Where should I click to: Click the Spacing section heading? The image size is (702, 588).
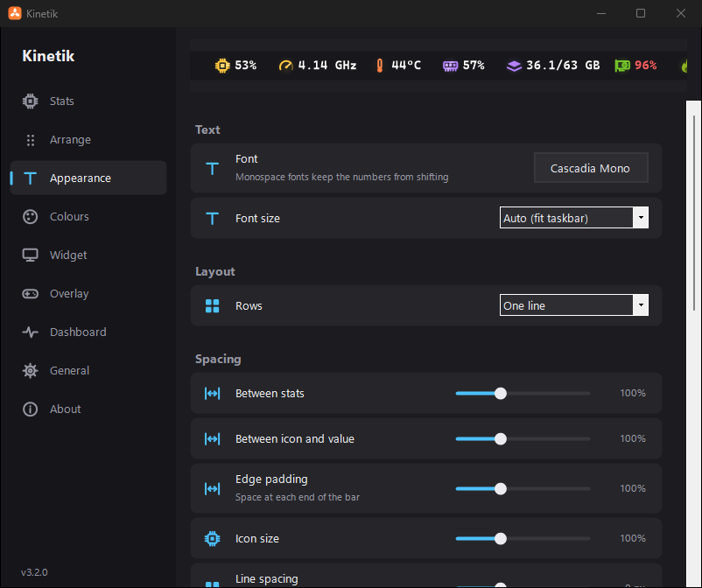coord(218,360)
